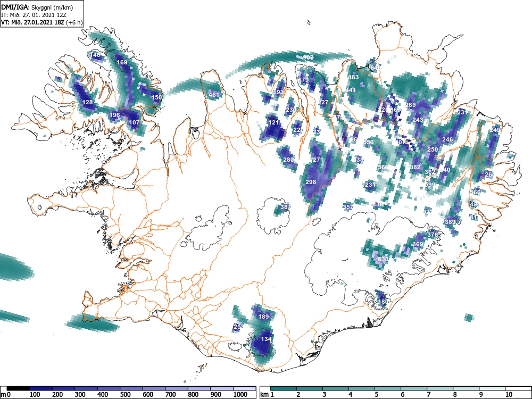Click the visibility value 231 on the map
This screenshot has width=532, height=399.
370,185
